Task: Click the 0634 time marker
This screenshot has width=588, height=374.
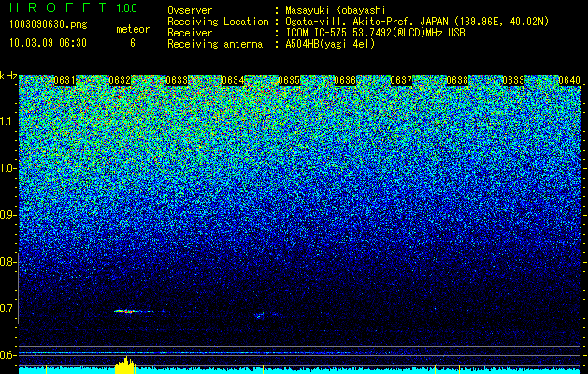Action: [x=233, y=80]
